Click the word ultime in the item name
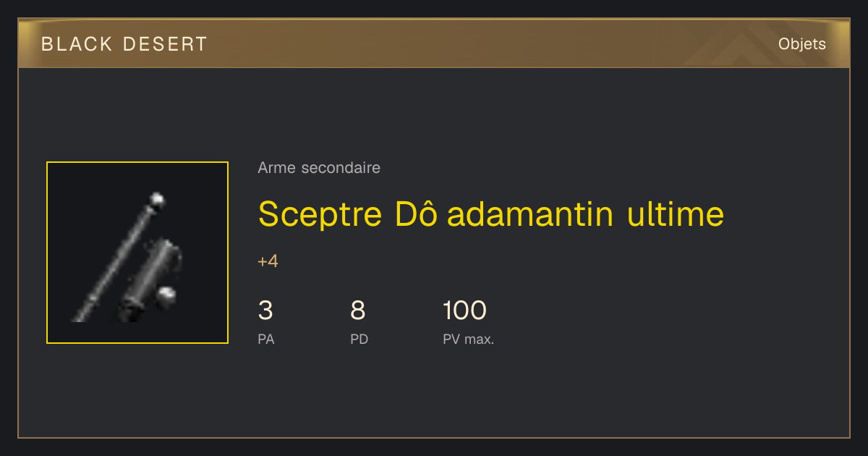Viewport: 868px width, 456px height. pos(676,214)
